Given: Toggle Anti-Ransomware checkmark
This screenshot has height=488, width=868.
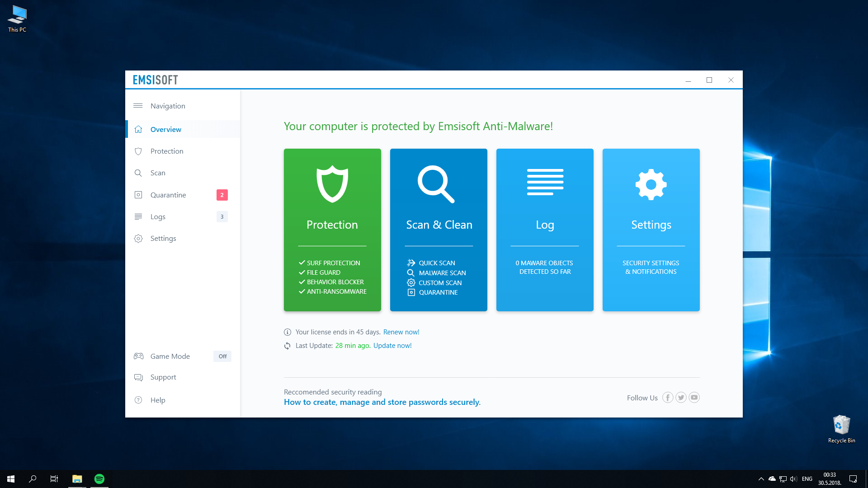Looking at the screenshot, I should [302, 291].
